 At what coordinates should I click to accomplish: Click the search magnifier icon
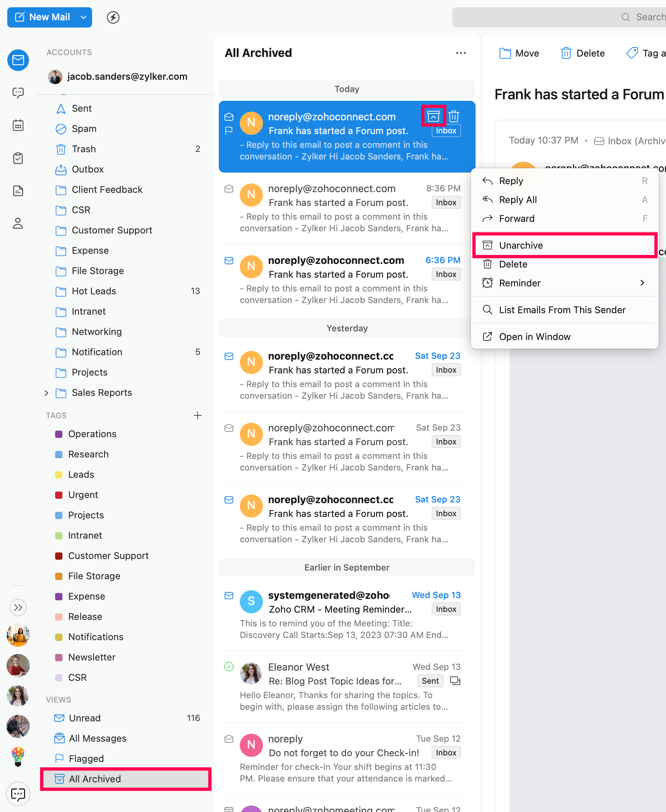[626, 17]
